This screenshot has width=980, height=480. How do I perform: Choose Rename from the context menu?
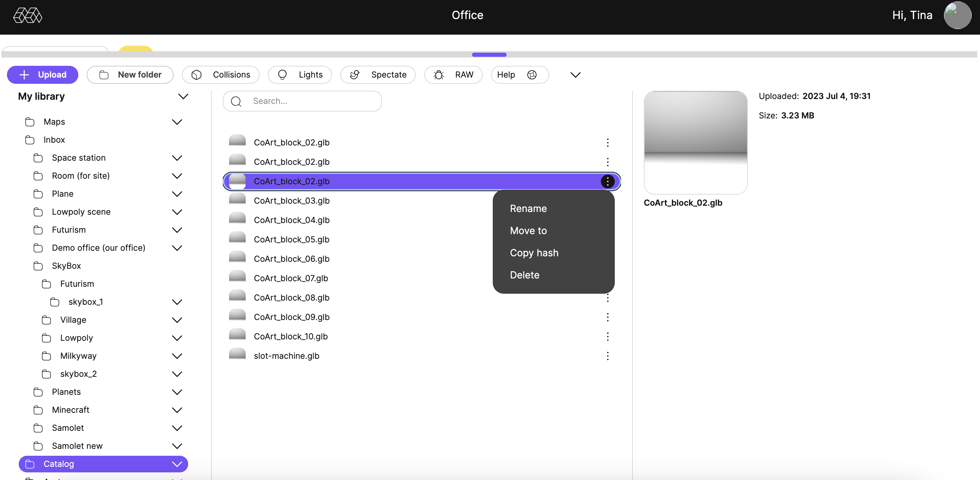[528, 208]
